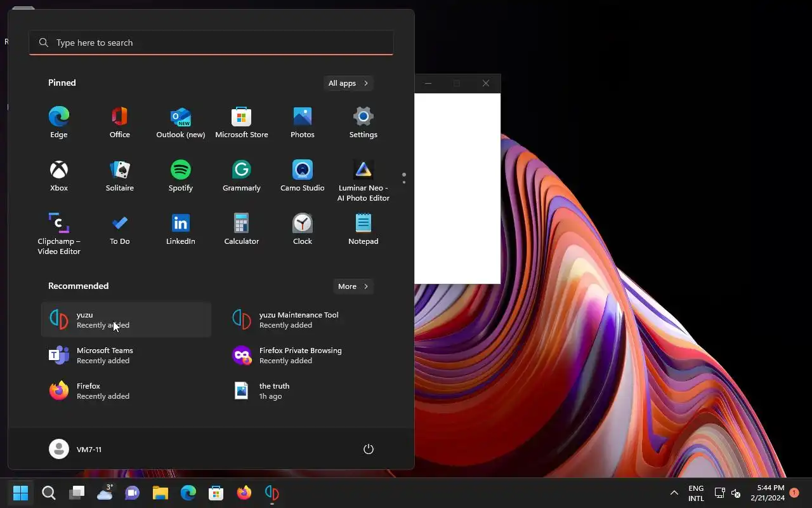Open the muted volume tray icon
The image size is (812, 508).
point(736,493)
